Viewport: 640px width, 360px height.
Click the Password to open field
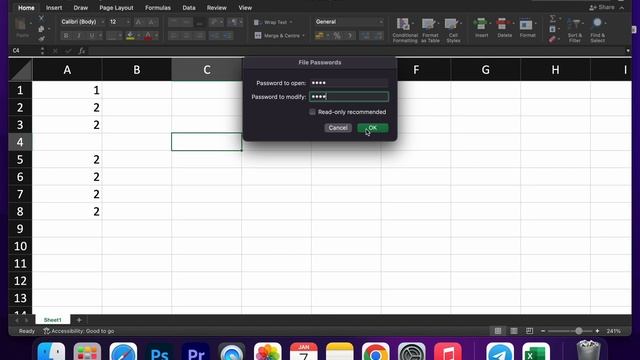[349, 83]
